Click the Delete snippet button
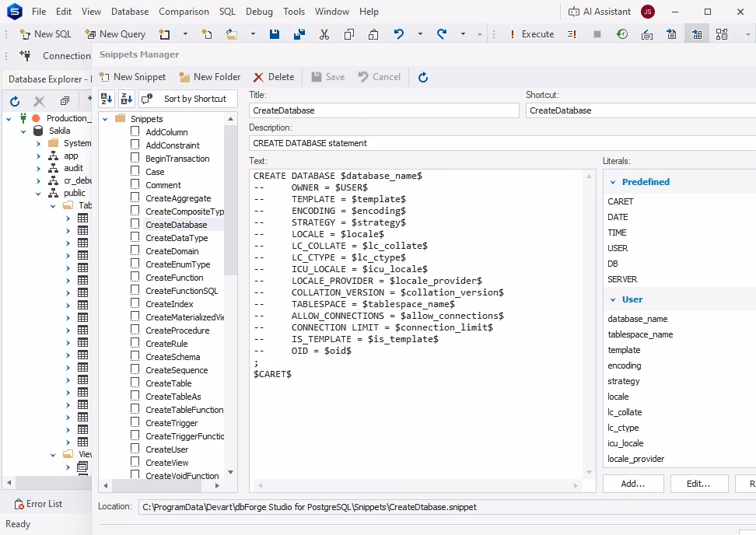756x535 pixels. 274,77
